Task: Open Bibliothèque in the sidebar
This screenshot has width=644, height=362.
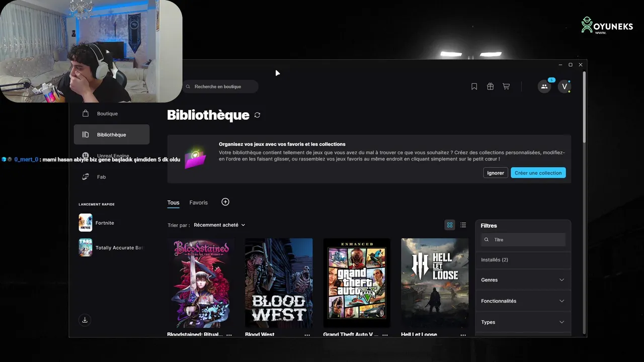Action: [112, 135]
